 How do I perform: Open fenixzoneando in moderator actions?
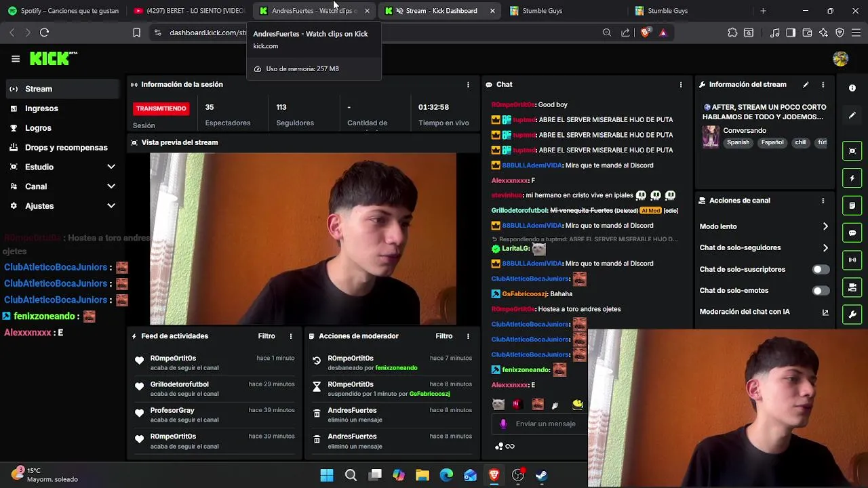396,368
